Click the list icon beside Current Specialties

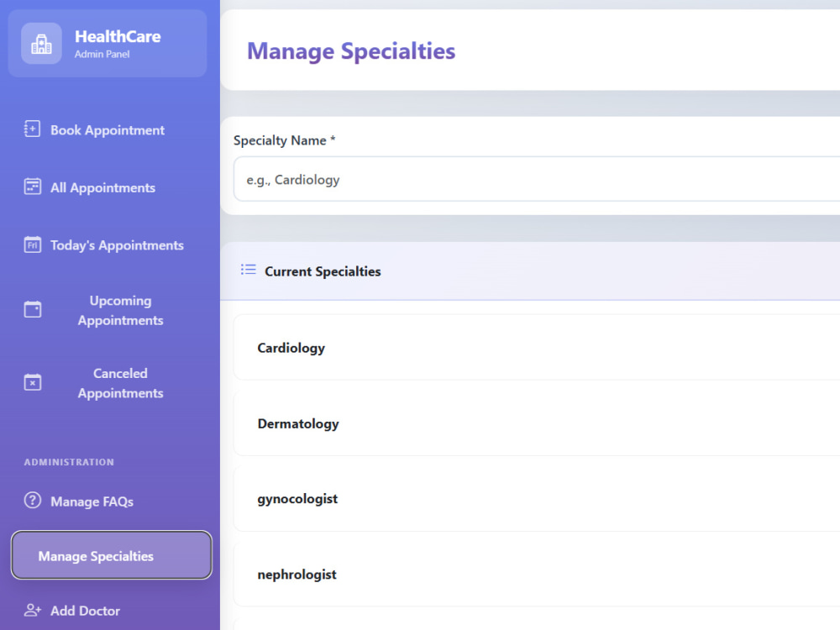click(248, 270)
